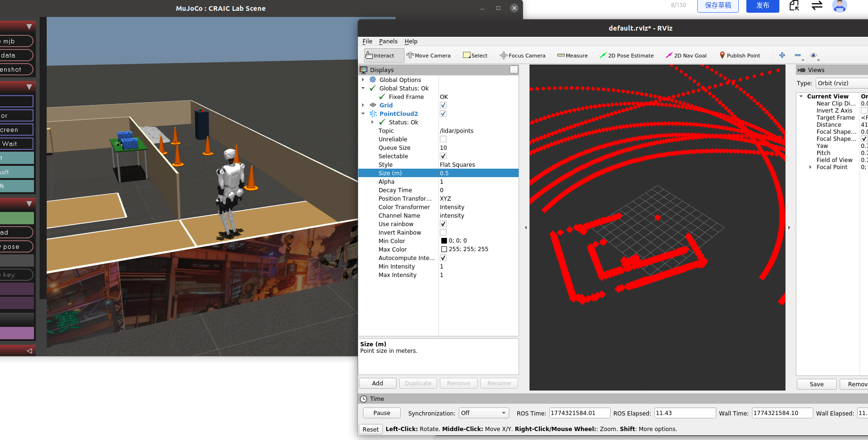Open the Synchronization dropdown

tap(484, 413)
